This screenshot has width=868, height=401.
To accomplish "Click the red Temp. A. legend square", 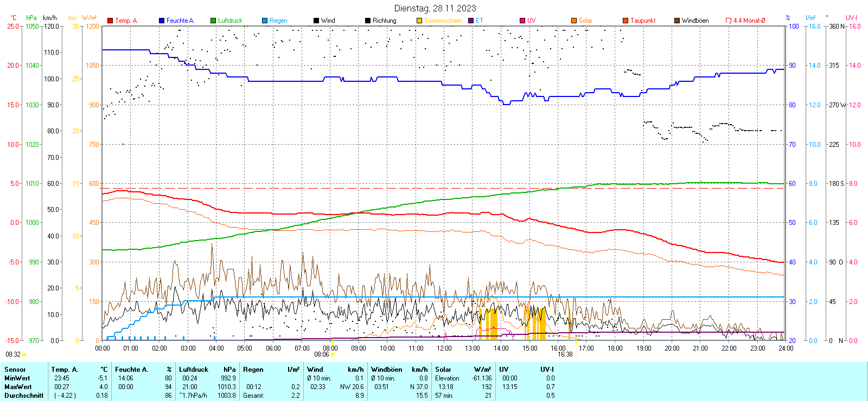I will tap(110, 21).
